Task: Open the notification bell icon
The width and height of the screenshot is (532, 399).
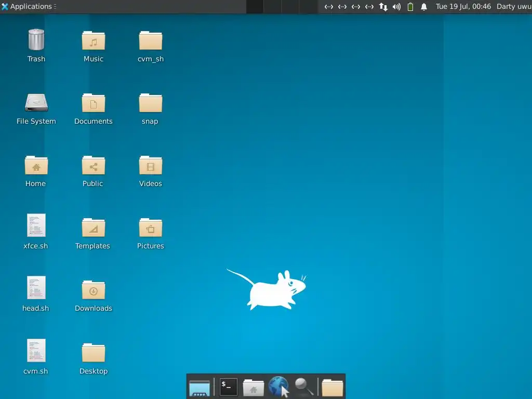Action: pyautogui.click(x=424, y=7)
